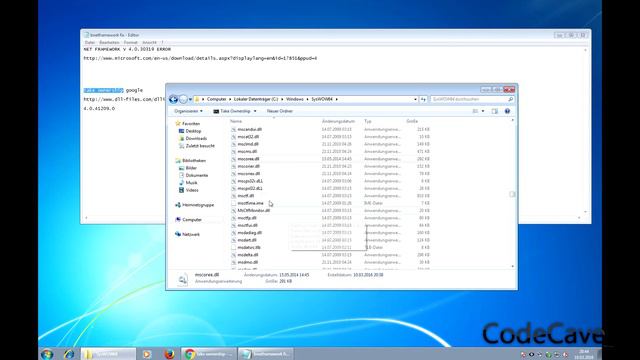Open the Bearbeiten menu in Editor window

click(x=109, y=42)
